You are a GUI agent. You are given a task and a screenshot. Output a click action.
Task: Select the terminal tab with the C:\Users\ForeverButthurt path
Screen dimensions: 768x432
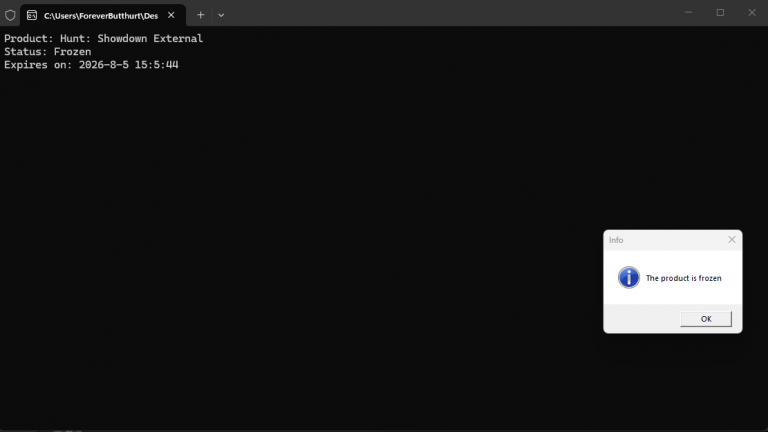click(x=103, y=15)
